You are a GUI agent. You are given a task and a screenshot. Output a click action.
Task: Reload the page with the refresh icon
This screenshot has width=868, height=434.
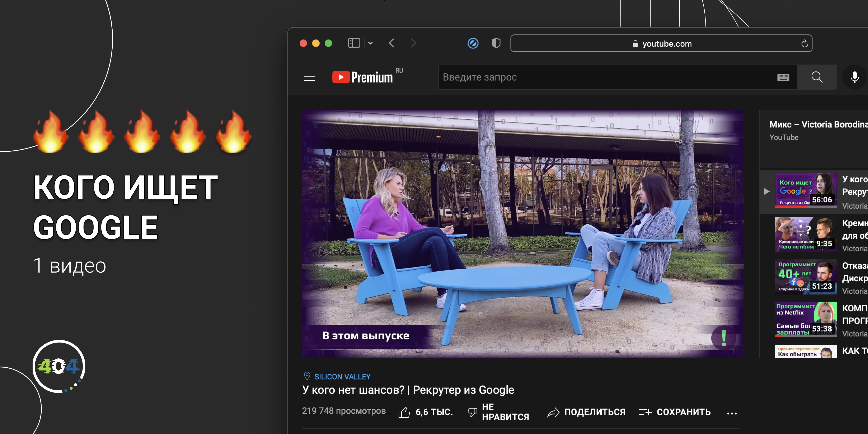[804, 43]
